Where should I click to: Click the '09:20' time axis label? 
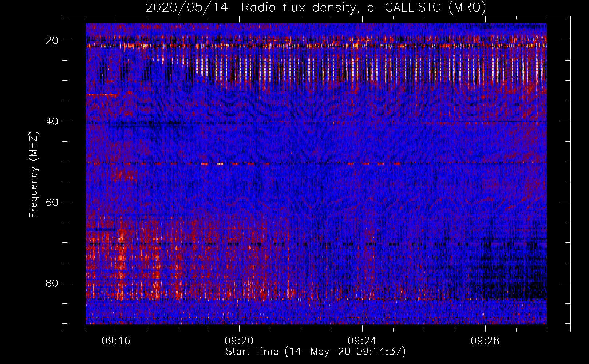239,341
